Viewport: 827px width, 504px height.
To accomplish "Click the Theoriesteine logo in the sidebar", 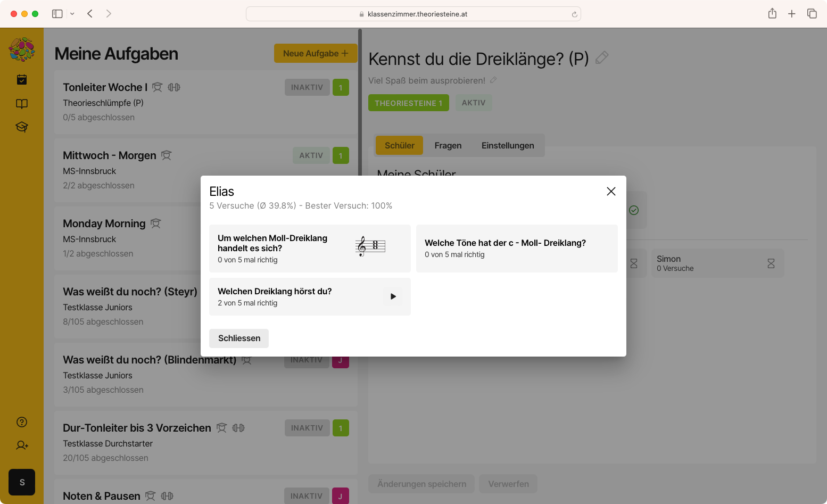I will click(x=22, y=49).
